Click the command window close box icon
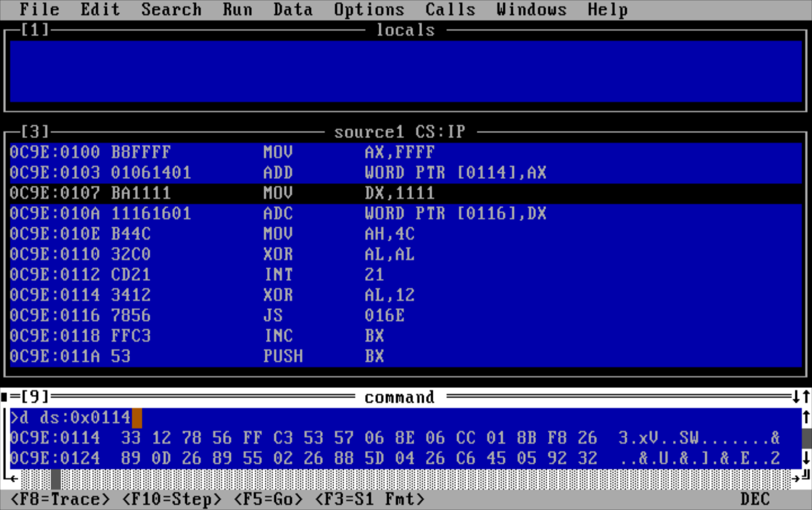812x510 pixels. coord(4,397)
